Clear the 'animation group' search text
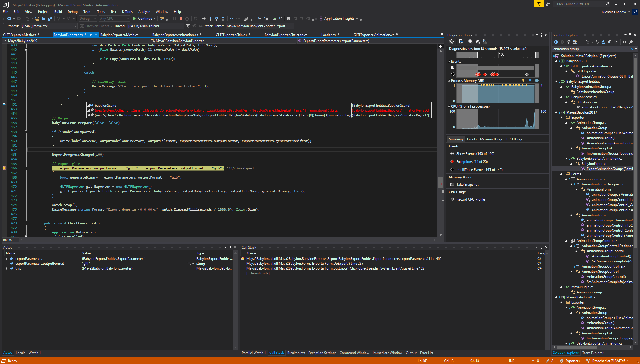 631,49
